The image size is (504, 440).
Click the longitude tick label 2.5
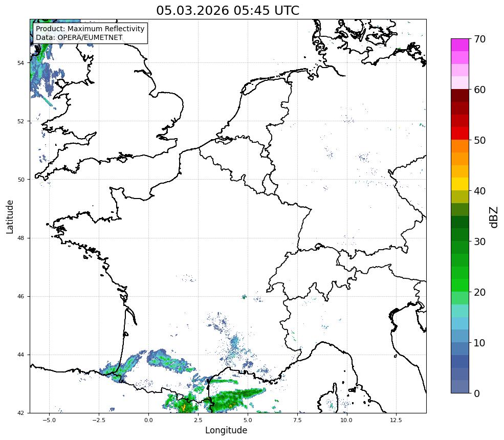tap(198, 420)
